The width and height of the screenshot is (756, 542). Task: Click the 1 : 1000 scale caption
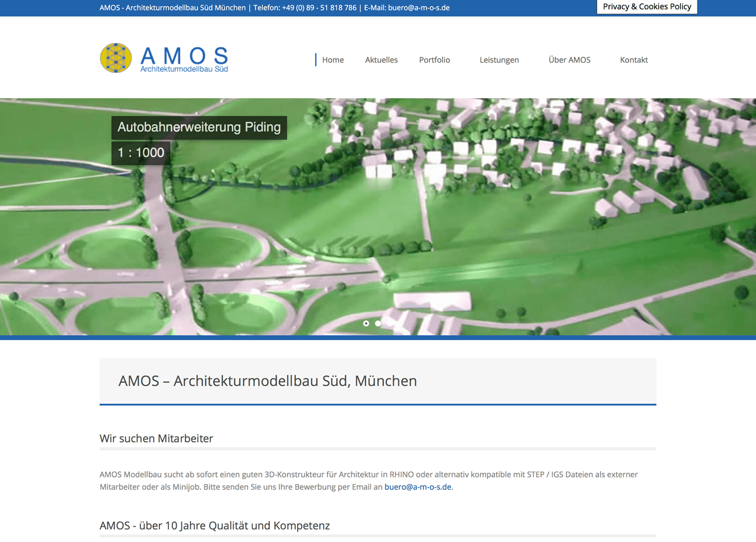coord(141,153)
